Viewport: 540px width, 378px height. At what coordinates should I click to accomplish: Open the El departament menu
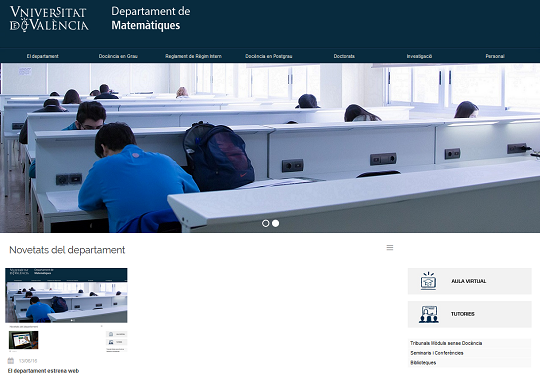pos(43,56)
